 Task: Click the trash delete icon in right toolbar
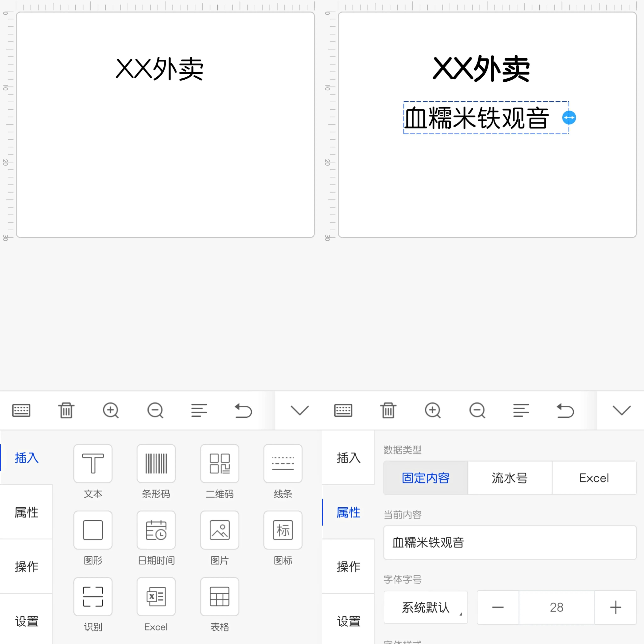[388, 410]
